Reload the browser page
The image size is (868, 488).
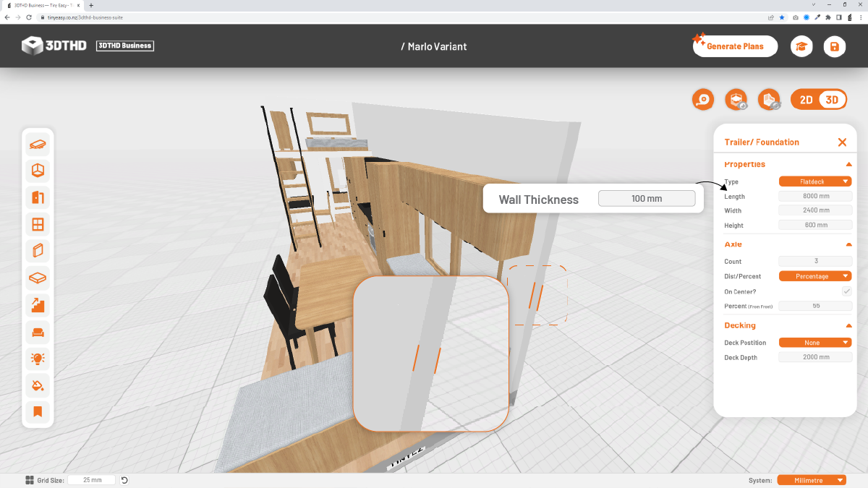tap(28, 17)
